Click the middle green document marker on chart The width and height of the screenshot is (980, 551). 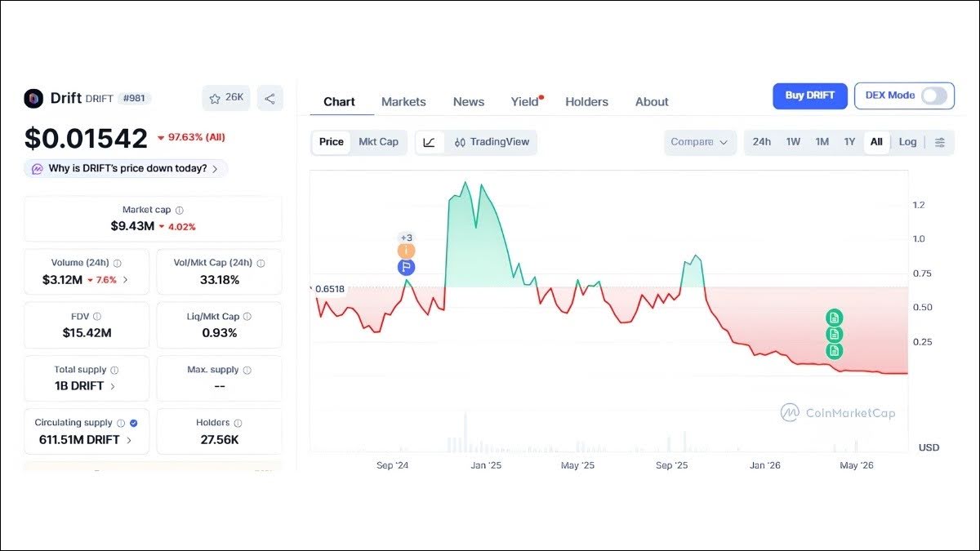tap(834, 334)
